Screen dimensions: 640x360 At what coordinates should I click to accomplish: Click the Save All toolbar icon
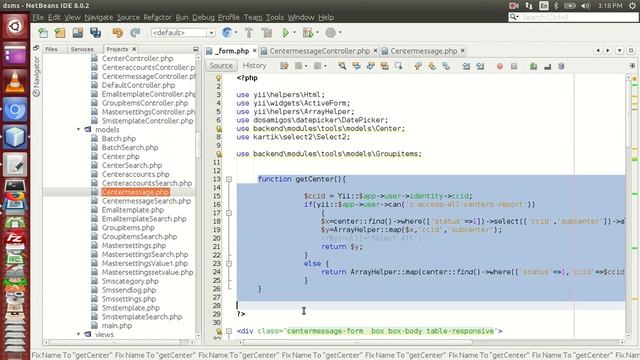tap(96, 33)
